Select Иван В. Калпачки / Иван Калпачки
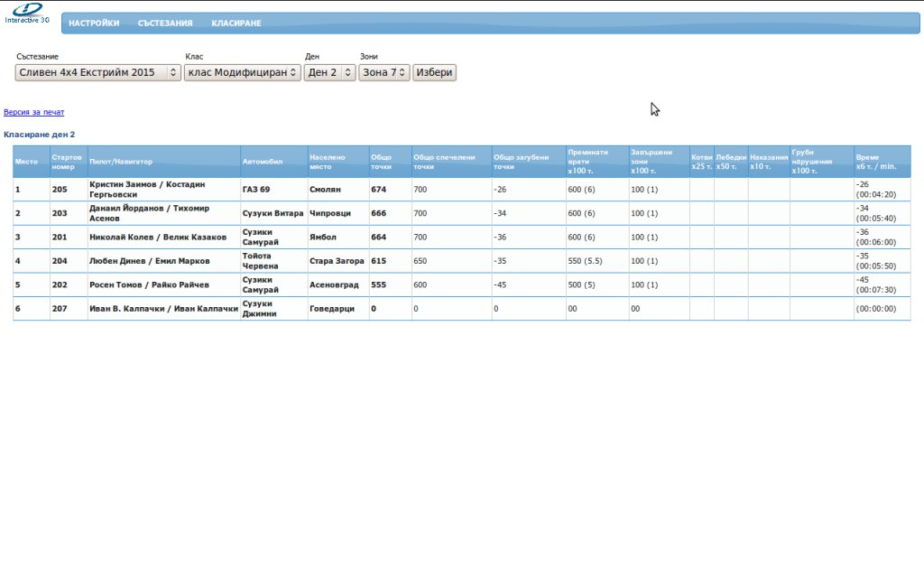 [164, 309]
